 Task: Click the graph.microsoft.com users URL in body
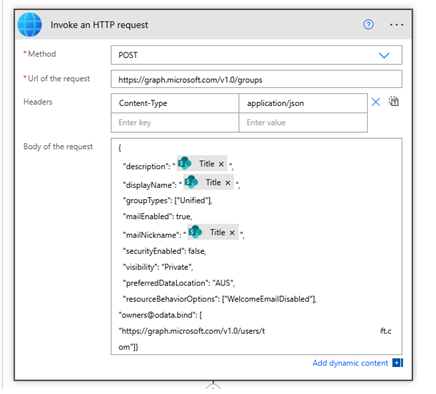pyautogui.click(x=192, y=331)
